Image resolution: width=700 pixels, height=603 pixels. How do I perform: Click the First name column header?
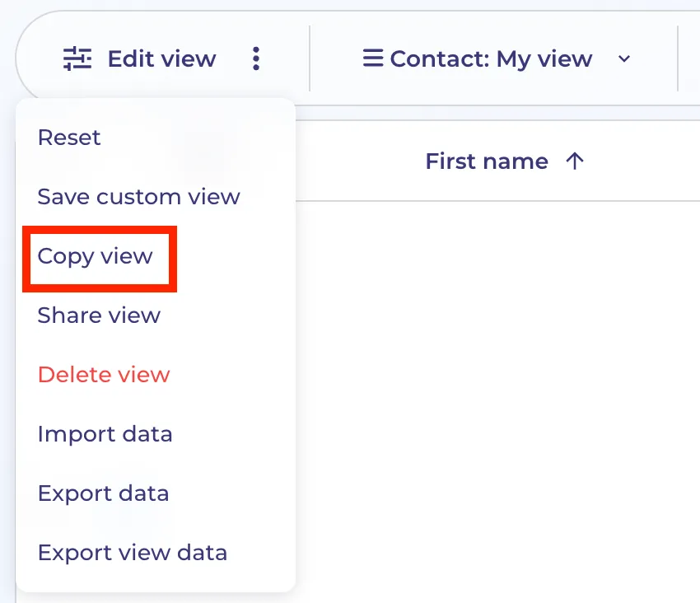487,161
